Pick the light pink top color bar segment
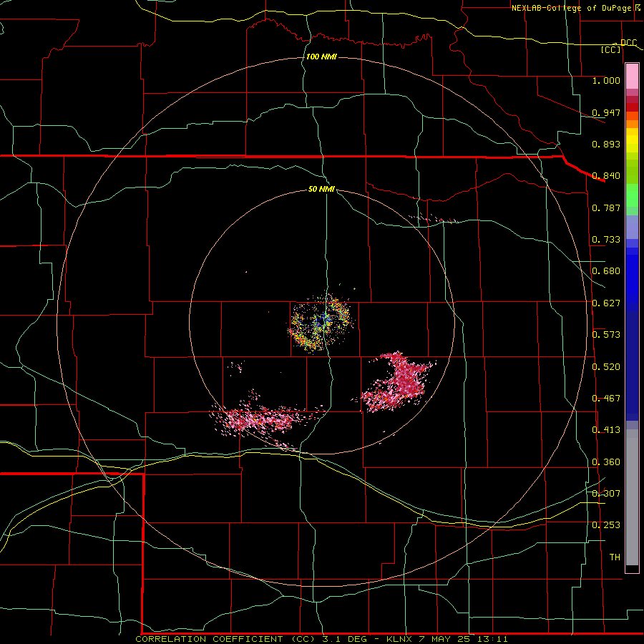Screen dimensions: 644x644 point(632,77)
